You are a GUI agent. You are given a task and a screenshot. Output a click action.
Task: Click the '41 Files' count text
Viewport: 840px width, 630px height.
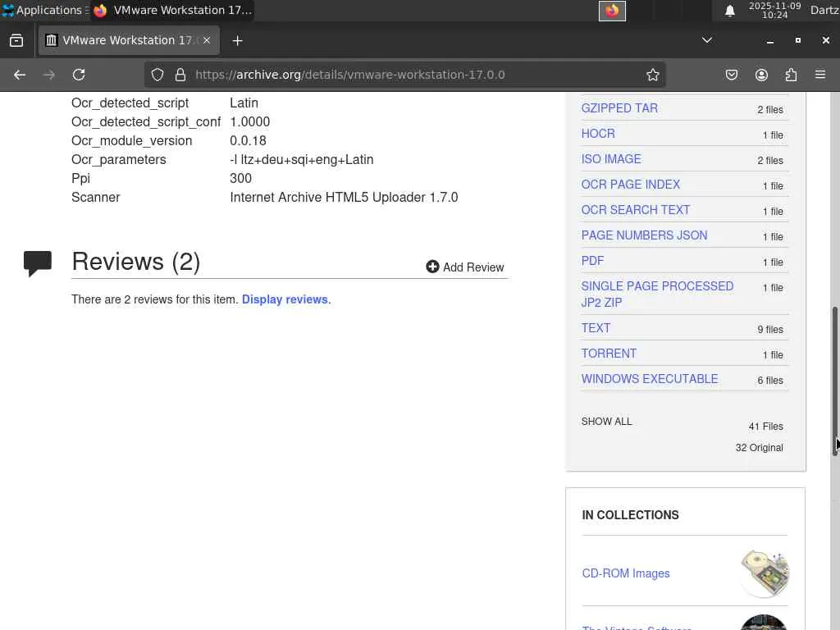pyautogui.click(x=765, y=427)
